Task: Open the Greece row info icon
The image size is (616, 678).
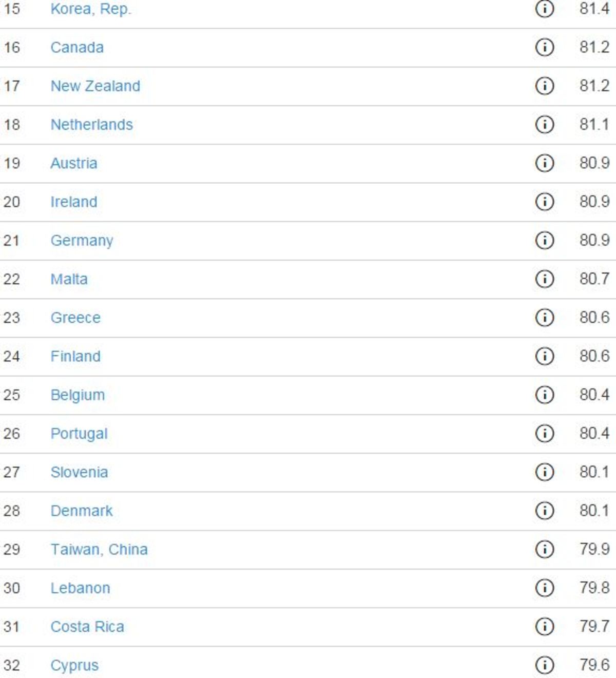Action: (545, 318)
